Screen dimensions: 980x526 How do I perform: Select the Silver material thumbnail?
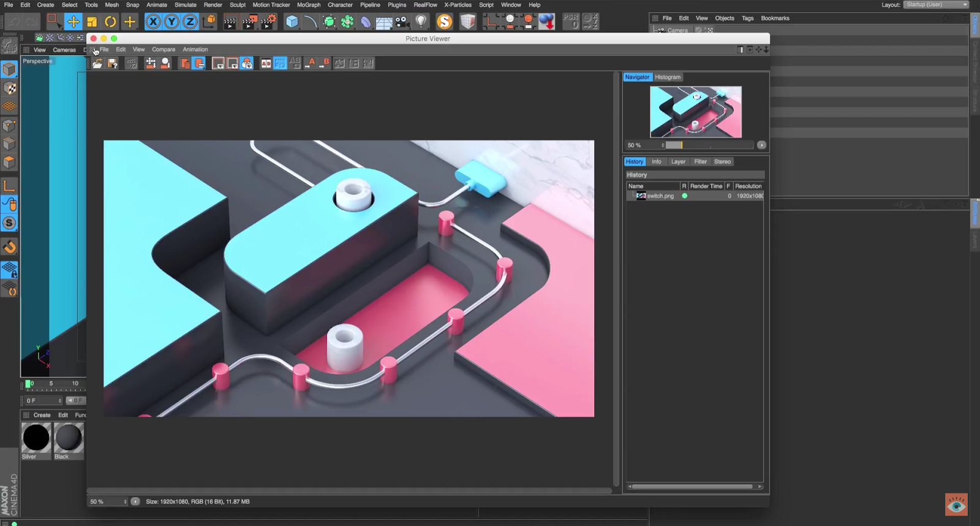(x=36, y=438)
